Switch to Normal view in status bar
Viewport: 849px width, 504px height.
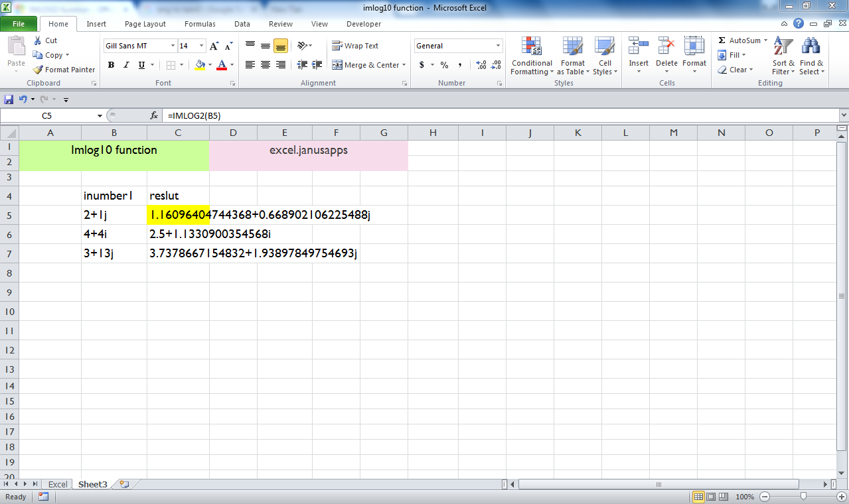pyautogui.click(x=698, y=497)
